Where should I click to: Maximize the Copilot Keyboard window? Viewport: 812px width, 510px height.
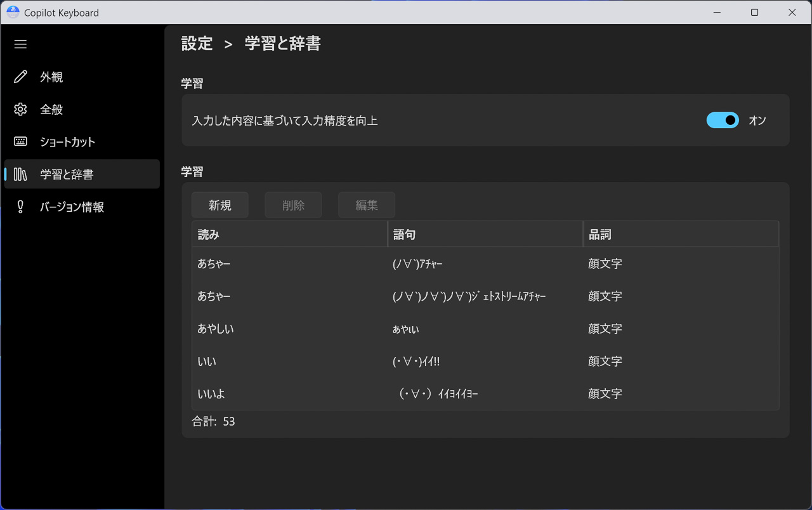point(754,12)
